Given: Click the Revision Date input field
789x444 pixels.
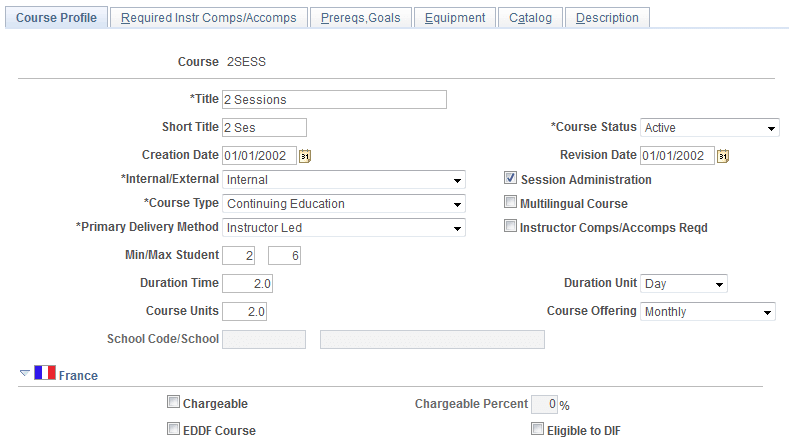Looking at the screenshot, I should (x=677, y=156).
